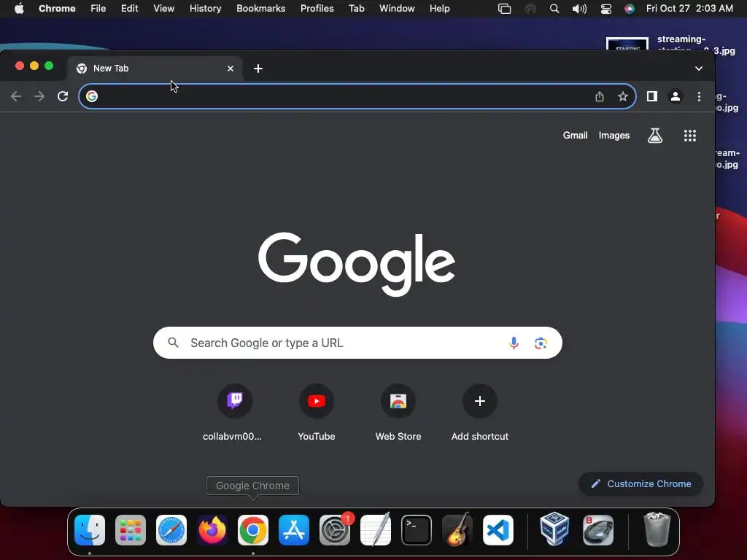The image size is (747, 560).
Task: Go forward using the forward arrow
Action: pyautogui.click(x=39, y=96)
